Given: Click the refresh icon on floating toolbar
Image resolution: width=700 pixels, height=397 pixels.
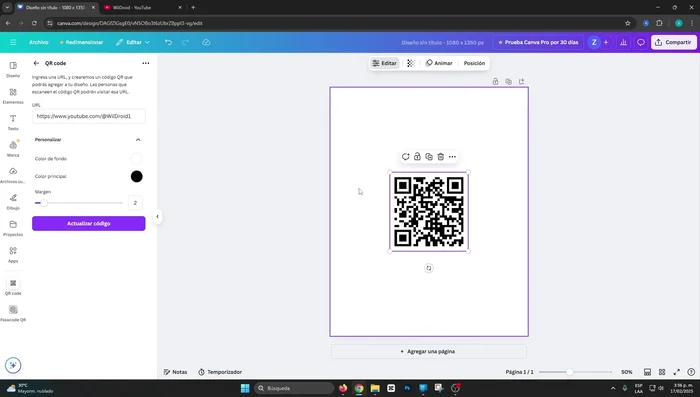Looking at the screenshot, I should (x=405, y=156).
